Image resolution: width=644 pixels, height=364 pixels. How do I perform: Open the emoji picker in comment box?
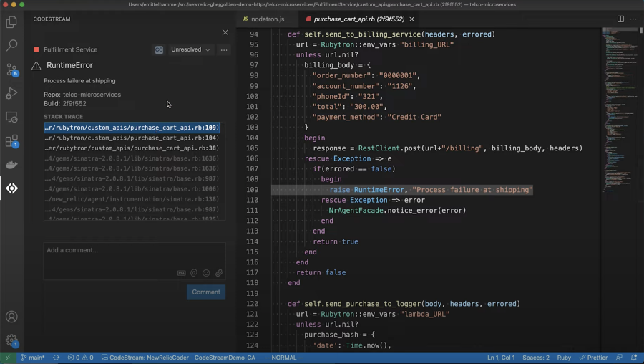pos(206,273)
